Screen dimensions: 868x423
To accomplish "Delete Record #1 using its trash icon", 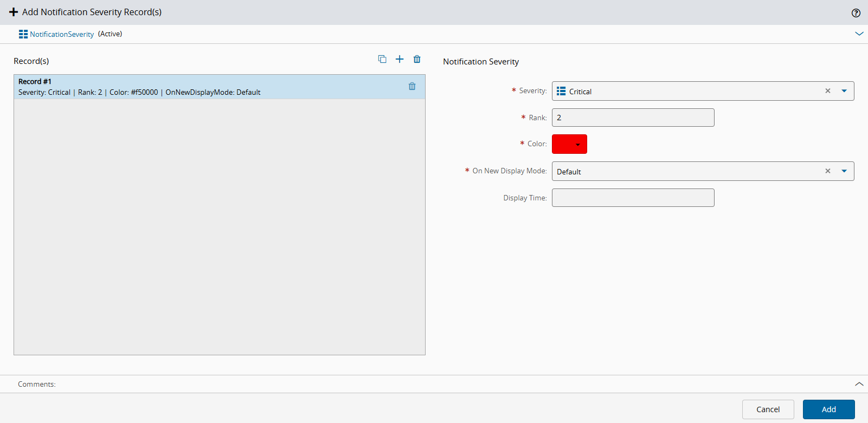I will tap(412, 86).
